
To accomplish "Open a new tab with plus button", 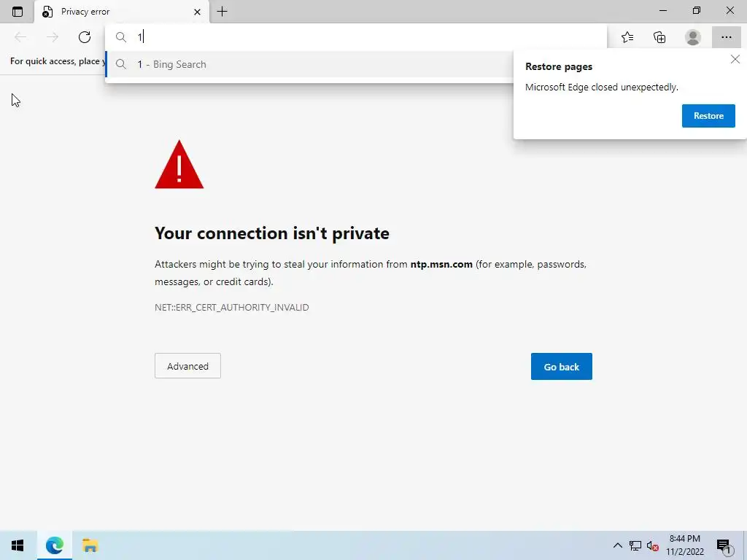I will [222, 12].
